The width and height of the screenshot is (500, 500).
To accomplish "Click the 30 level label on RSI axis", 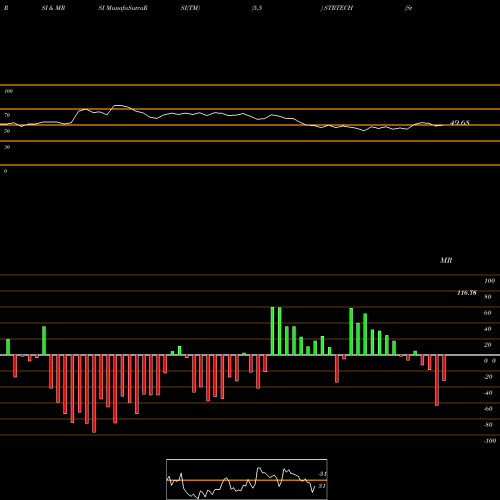I will [x=7, y=147].
